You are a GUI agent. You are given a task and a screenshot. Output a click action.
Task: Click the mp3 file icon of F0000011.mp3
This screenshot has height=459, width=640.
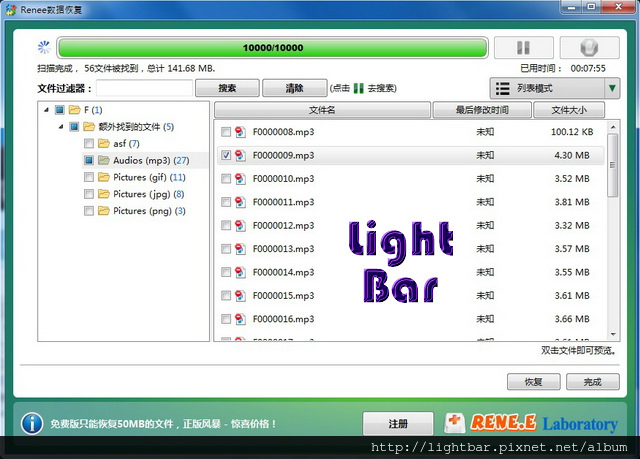tap(240, 202)
